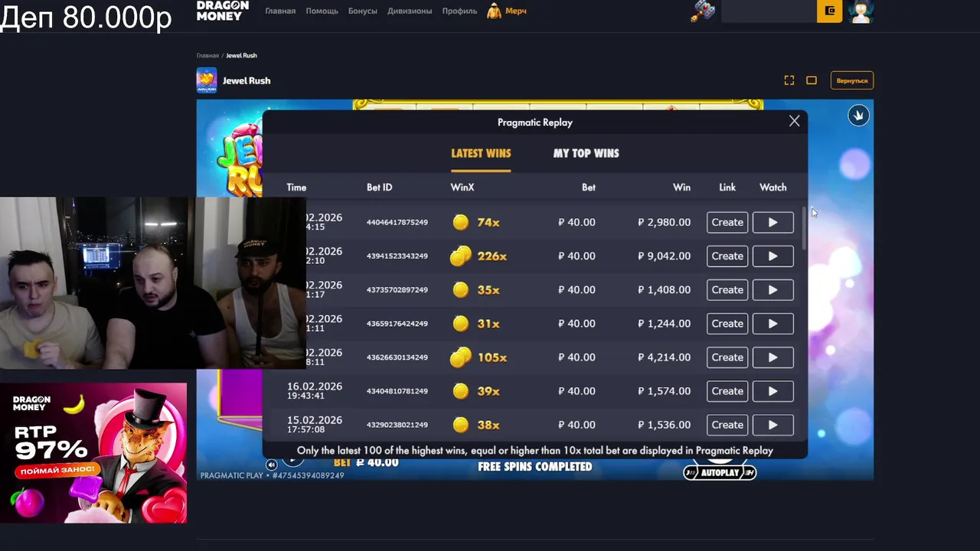
Task: Watch replay of the 38x win
Action: (x=773, y=424)
